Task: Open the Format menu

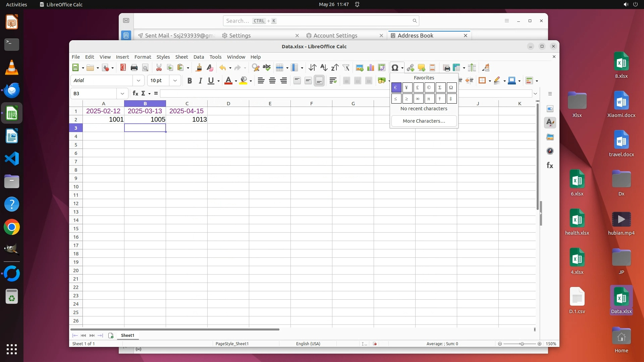Action: 143,57
